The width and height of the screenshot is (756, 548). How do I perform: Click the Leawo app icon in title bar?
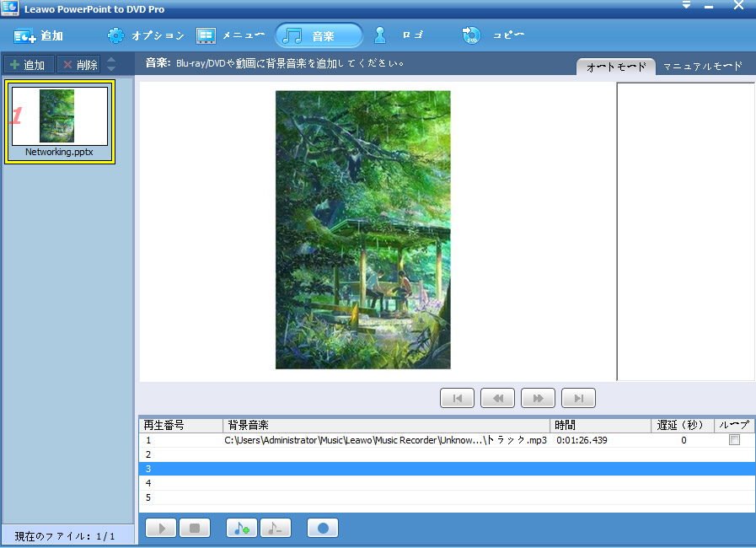pyautogui.click(x=9, y=8)
